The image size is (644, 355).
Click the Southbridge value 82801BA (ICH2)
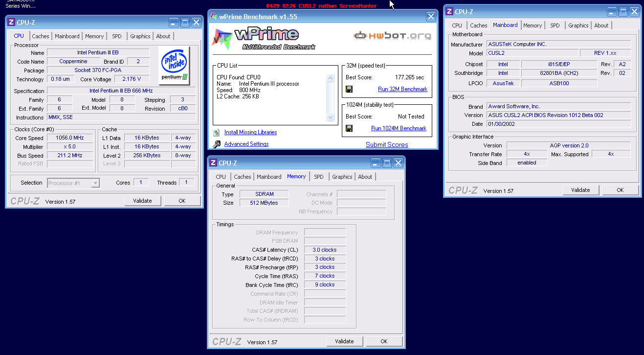click(559, 73)
